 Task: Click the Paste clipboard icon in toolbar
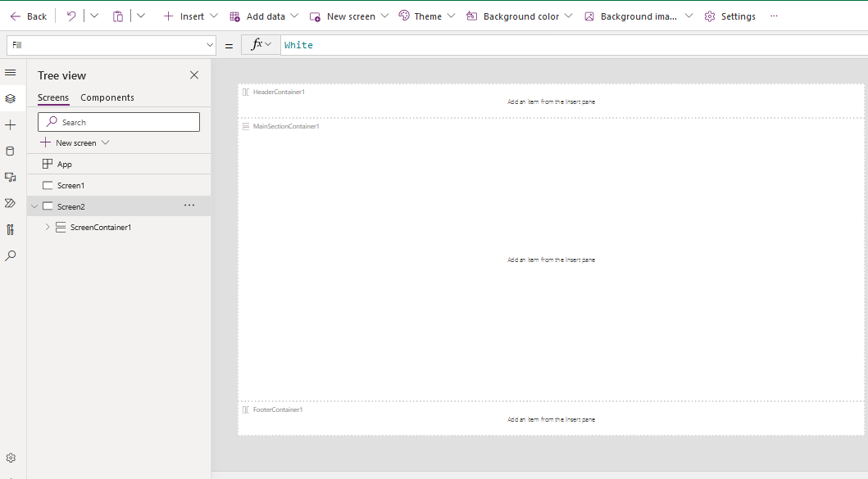pyautogui.click(x=117, y=16)
